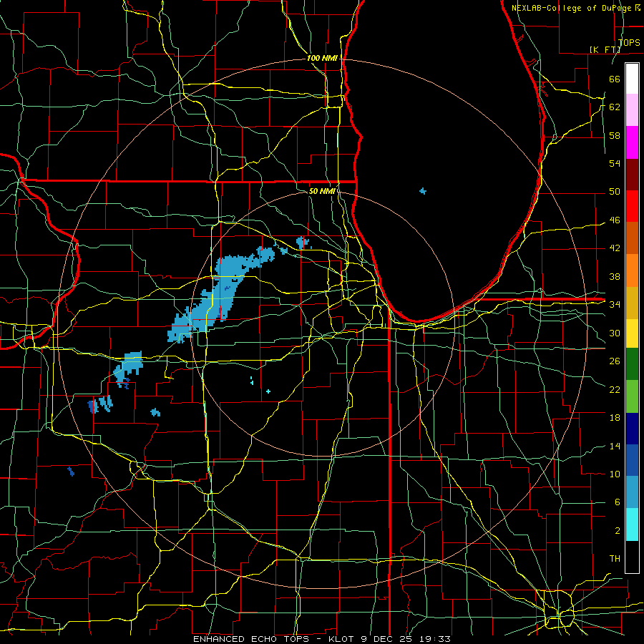The width and height of the screenshot is (644, 644).
Task: Click the yellow legend swatch
Action: click(632, 333)
